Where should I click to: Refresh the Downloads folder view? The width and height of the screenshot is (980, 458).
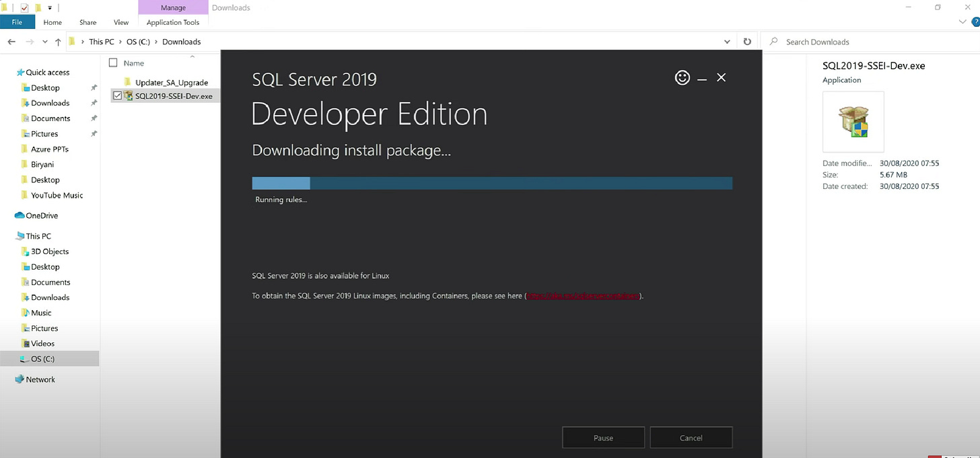(x=746, y=42)
